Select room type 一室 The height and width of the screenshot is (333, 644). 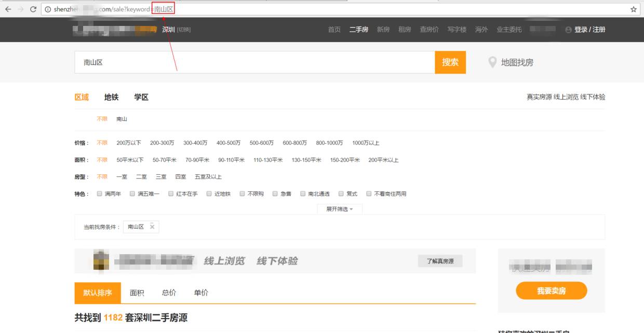[x=122, y=177]
